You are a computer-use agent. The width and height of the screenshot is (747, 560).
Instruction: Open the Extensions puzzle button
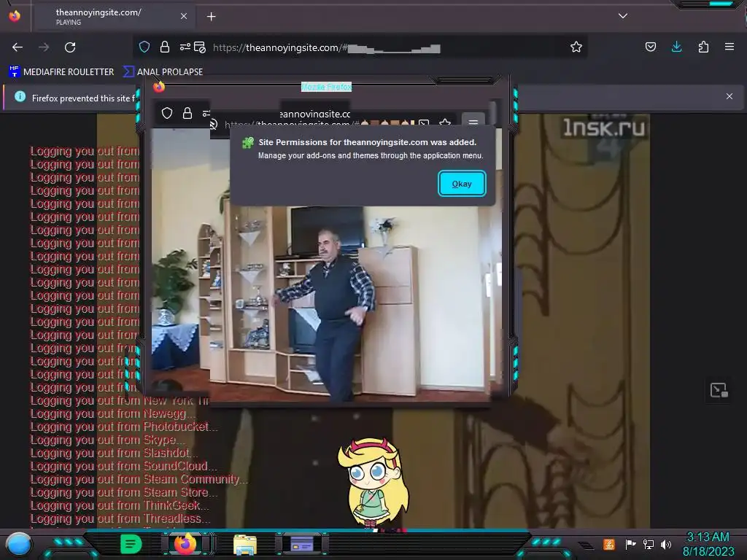(x=703, y=47)
